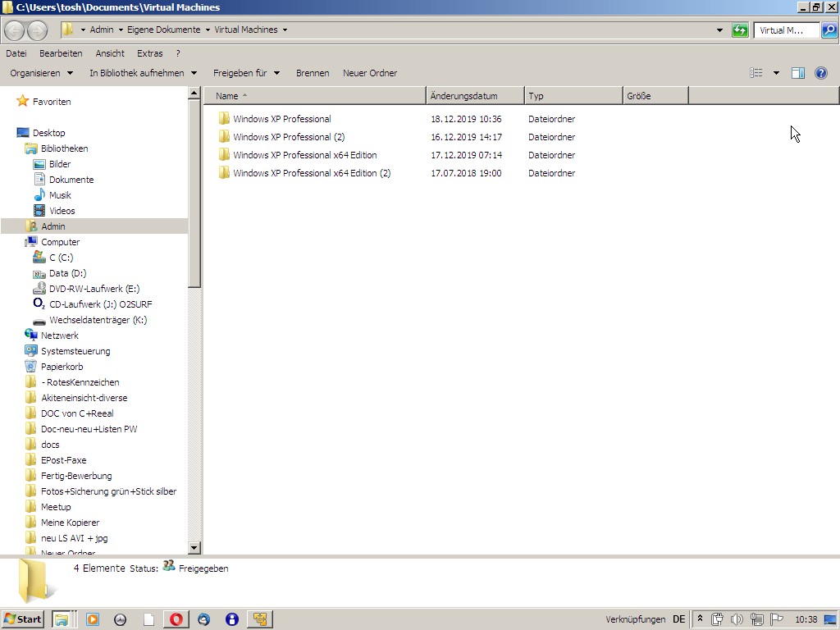Expand the arrow after Admin breadcrumb
Screen dimensions: 840x630
121,30
